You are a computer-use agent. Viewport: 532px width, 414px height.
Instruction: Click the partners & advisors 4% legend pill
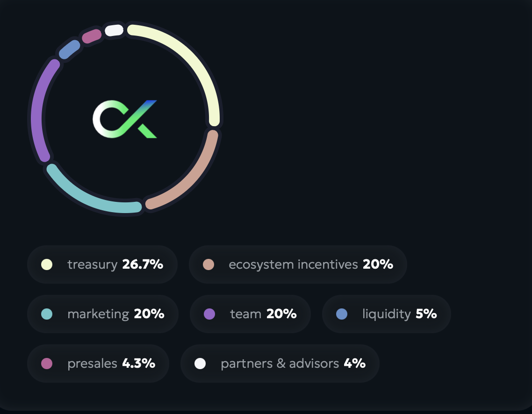tap(280, 364)
